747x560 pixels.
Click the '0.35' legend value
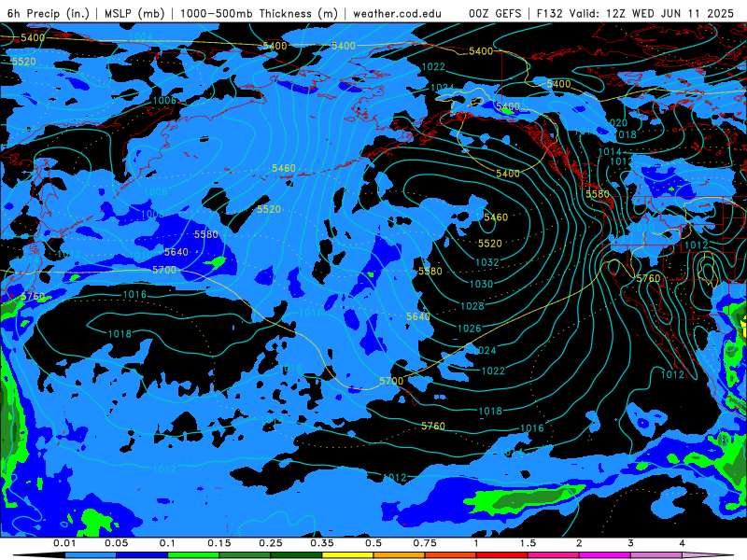(322, 543)
